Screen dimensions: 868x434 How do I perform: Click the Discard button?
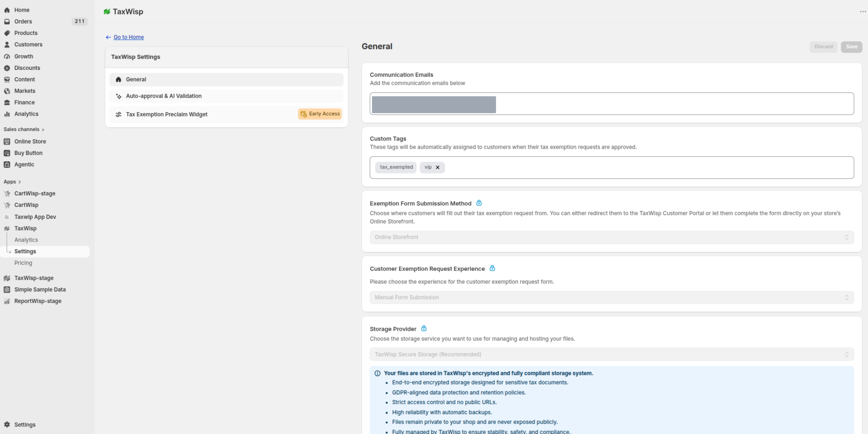[823, 47]
